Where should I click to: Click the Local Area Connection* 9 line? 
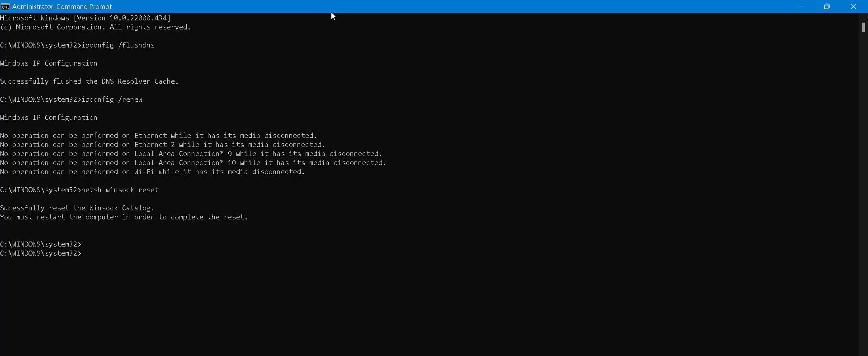(191, 154)
